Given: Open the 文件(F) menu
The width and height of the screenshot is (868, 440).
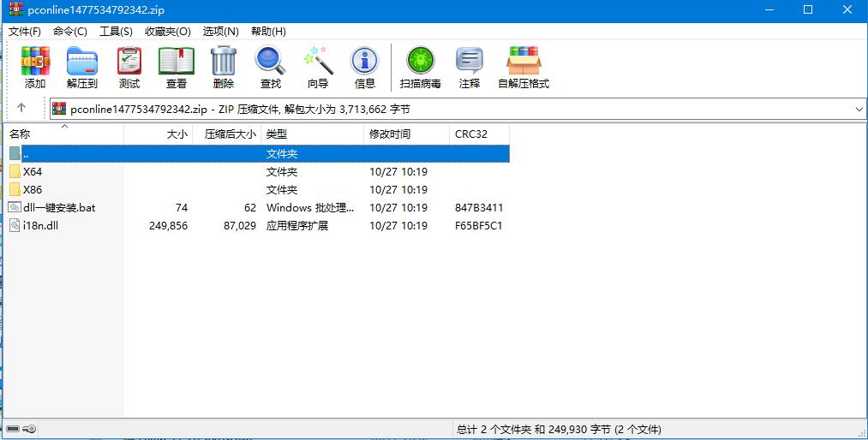Looking at the screenshot, I should click(25, 32).
